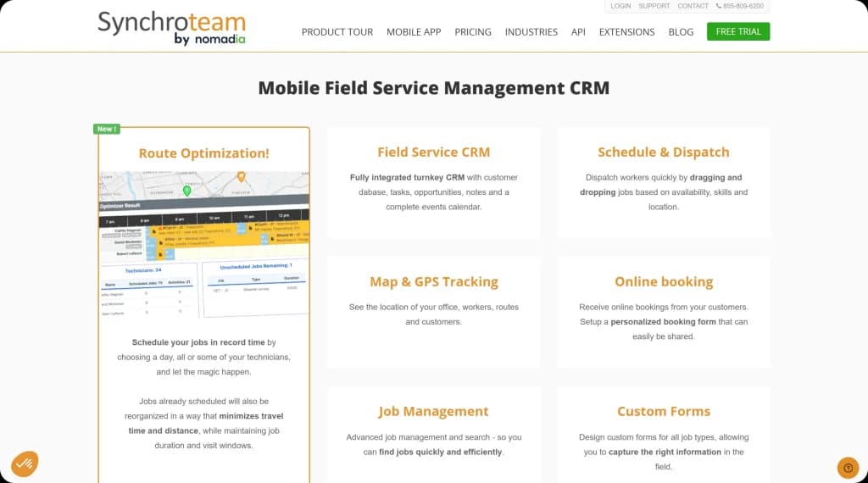This screenshot has width=868, height=483.
Task: Select the Schedule & Dispatch card heading
Action: click(x=663, y=153)
